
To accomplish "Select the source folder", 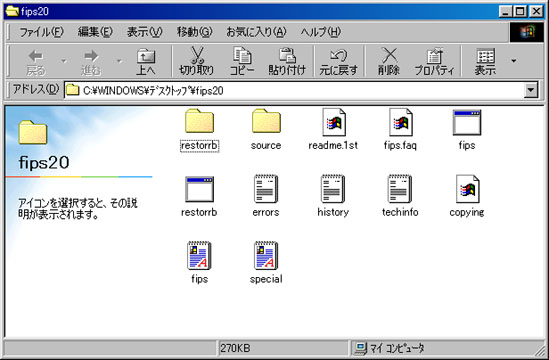I will tap(266, 129).
